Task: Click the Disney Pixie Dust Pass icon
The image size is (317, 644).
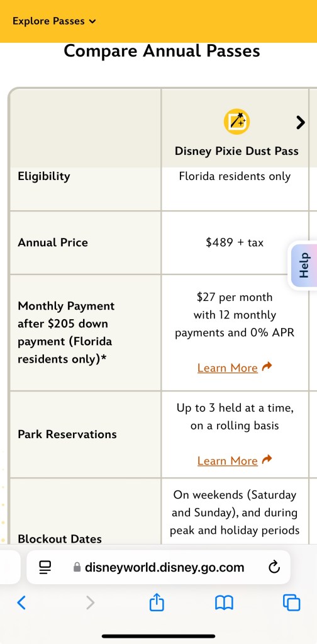Action: (x=236, y=121)
